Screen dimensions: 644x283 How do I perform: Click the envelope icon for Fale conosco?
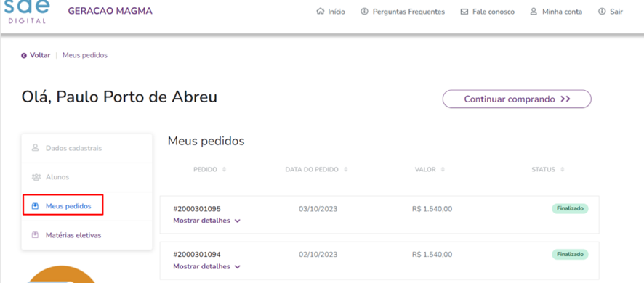(x=464, y=12)
